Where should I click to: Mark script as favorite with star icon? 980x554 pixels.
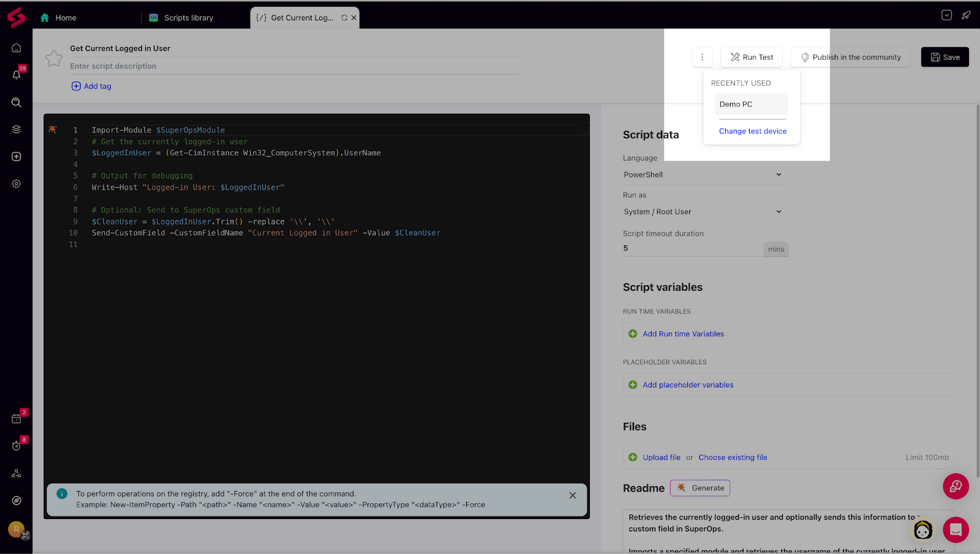tap(54, 58)
